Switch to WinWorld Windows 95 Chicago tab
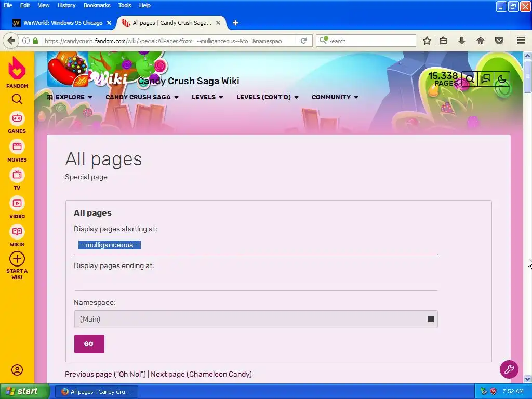Viewport: 532px width, 399px height. coord(63,23)
